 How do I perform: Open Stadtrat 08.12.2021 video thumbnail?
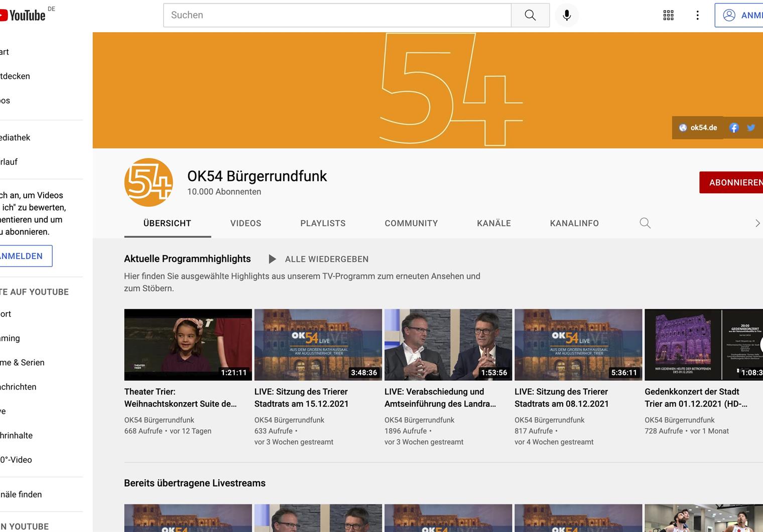click(x=578, y=345)
